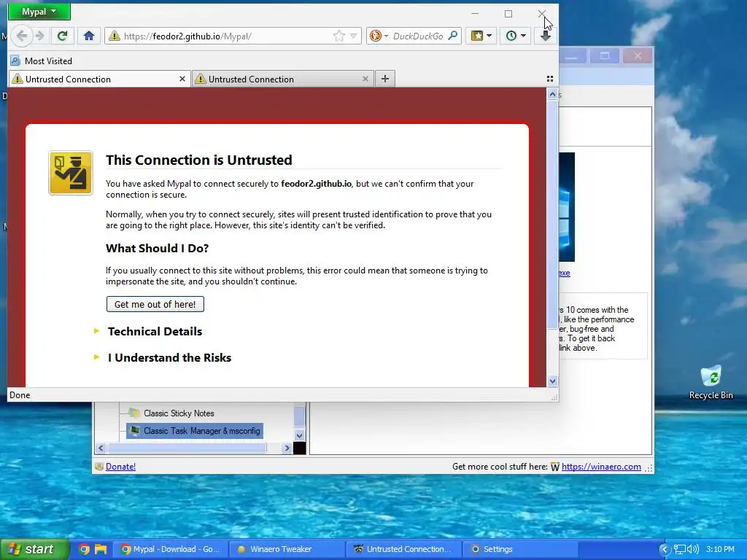Image resolution: width=747 pixels, height=560 pixels.
Task: Select Classic Task Manager & msconfig tree item
Action: [194, 431]
